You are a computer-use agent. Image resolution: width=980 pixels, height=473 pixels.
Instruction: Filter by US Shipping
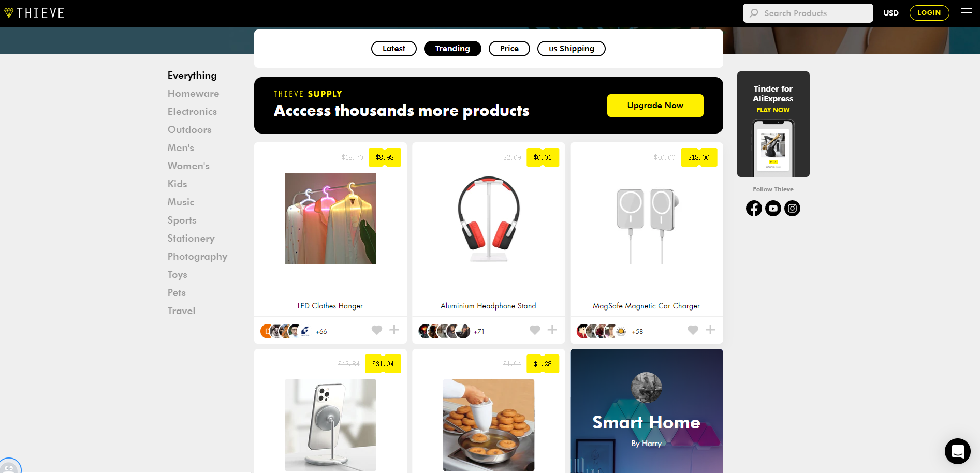click(571, 49)
